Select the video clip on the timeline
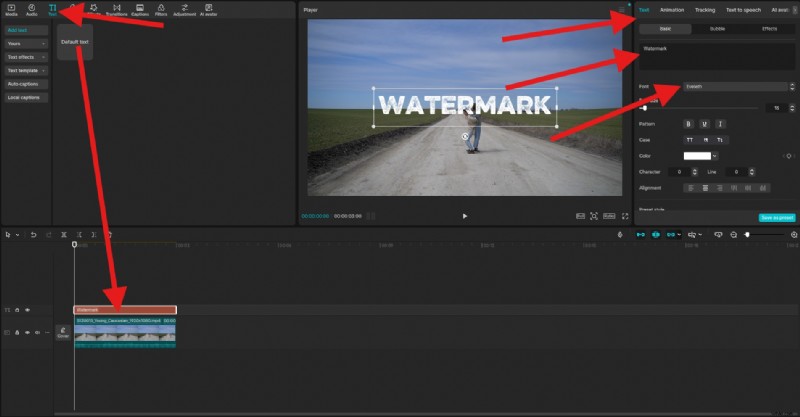The width and height of the screenshot is (800, 417). point(125,332)
